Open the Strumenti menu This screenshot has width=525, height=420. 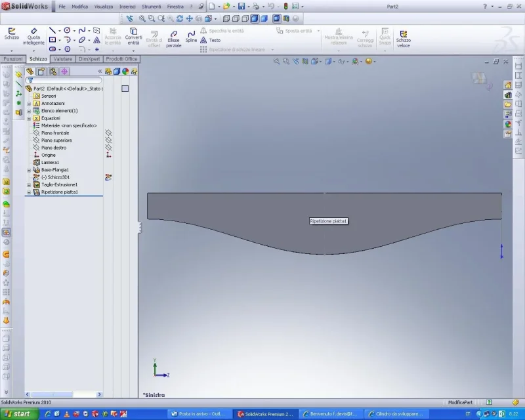tap(152, 7)
